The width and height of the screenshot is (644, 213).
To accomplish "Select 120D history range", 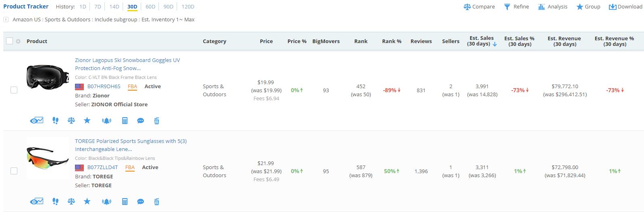I will (x=188, y=6).
